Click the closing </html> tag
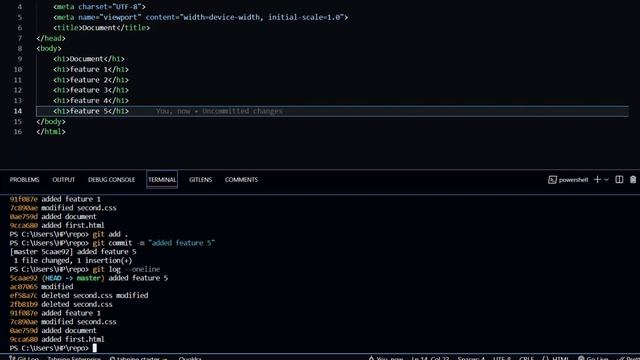Image resolution: width=640 pixels, height=360 pixels. tap(51, 131)
